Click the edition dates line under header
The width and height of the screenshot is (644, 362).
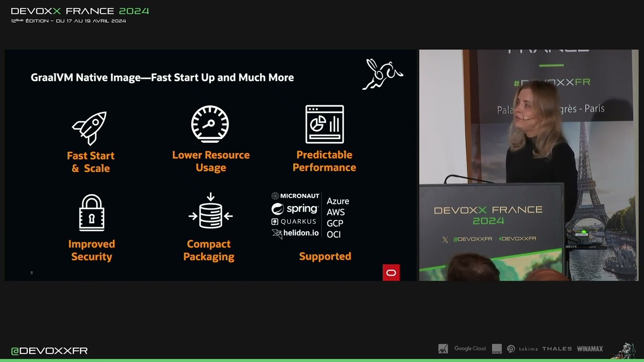point(68,21)
